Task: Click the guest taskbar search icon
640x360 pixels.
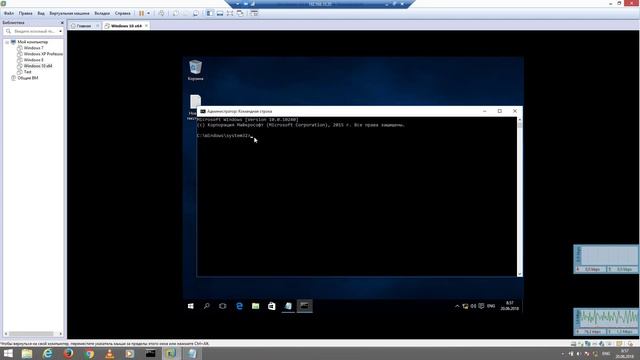Action: point(207,306)
